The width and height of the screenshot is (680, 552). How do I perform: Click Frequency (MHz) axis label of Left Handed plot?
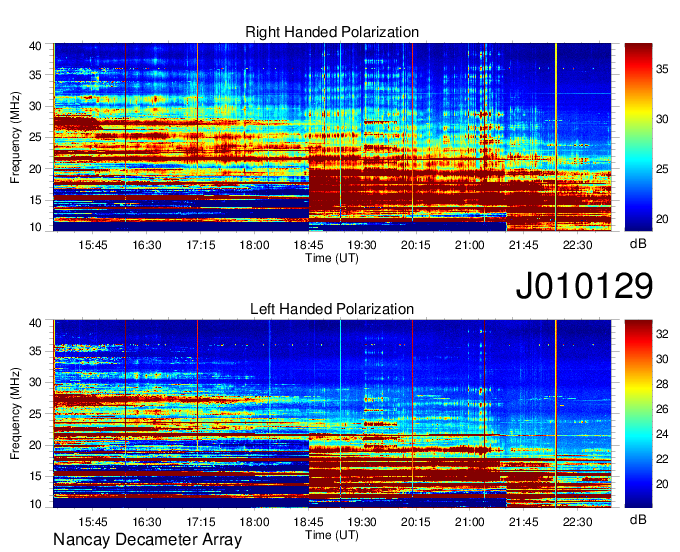[x=15, y=414]
